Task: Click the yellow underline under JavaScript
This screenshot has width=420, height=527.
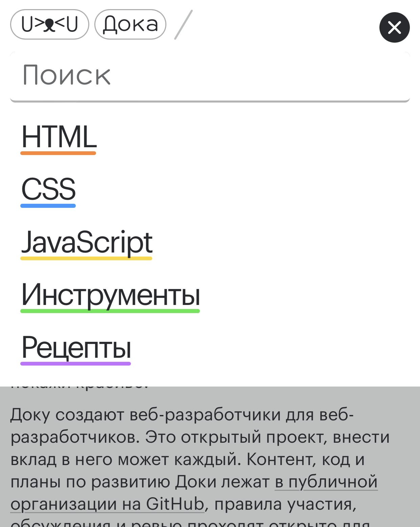Action: click(x=86, y=259)
